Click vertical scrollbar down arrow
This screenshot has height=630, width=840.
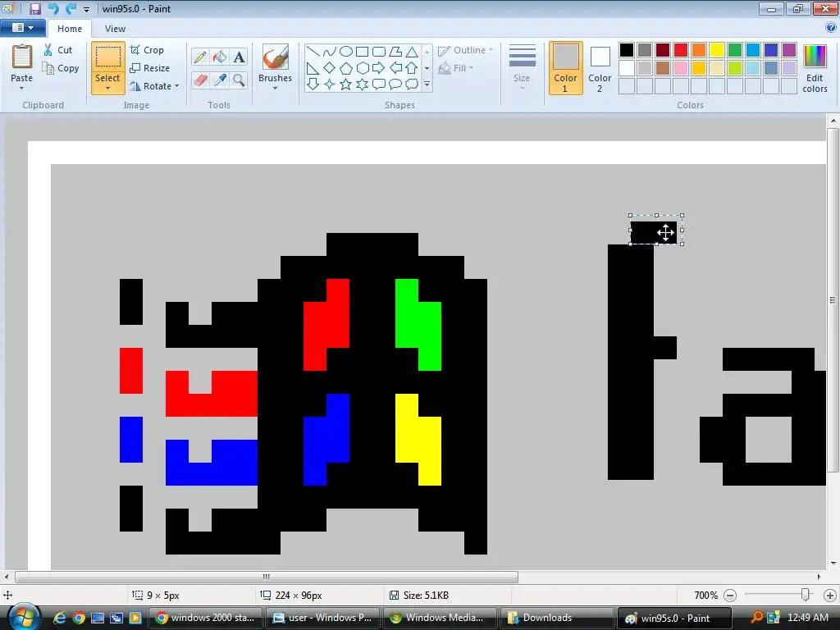point(833,563)
